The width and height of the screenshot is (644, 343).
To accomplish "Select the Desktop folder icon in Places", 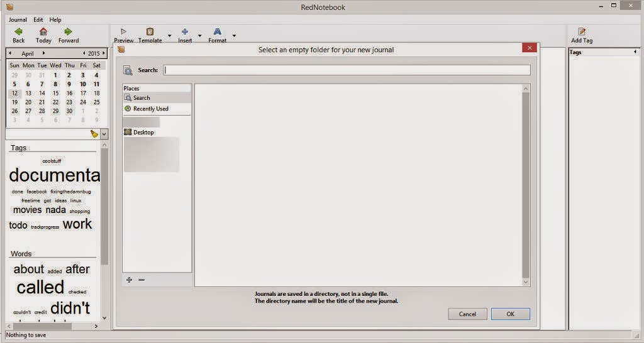I will coord(128,132).
